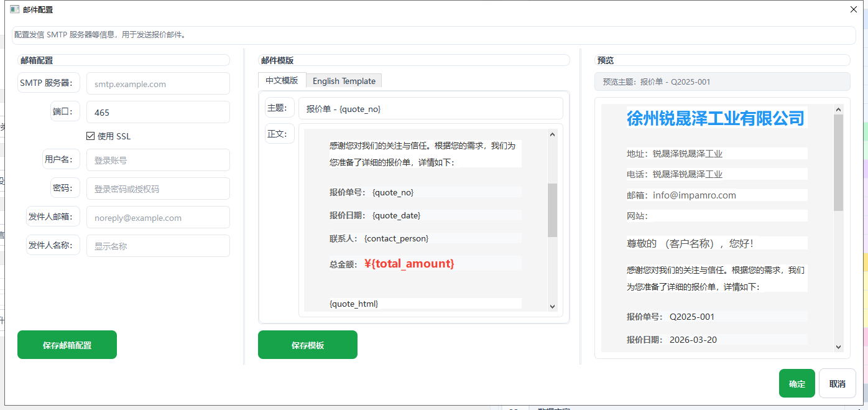Click the 发件人名称 display name field
Screen dimensions: 868x410
(x=158, y=246)
